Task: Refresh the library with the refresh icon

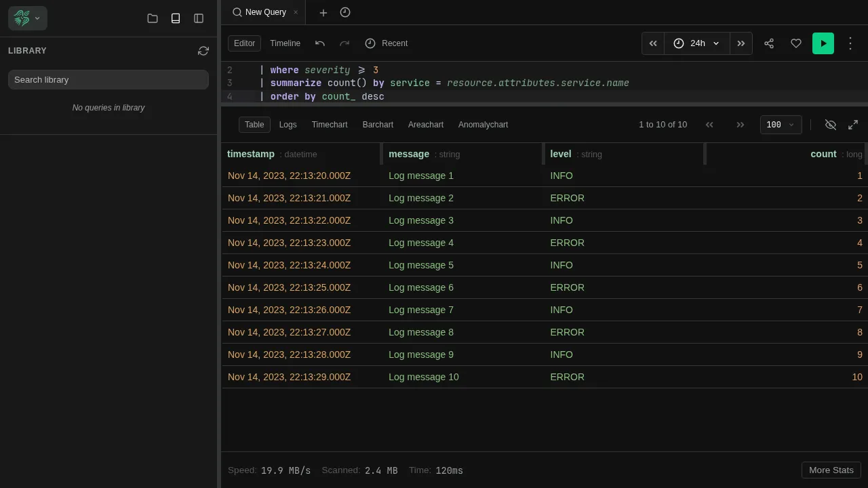Action: tap(203, 50)
